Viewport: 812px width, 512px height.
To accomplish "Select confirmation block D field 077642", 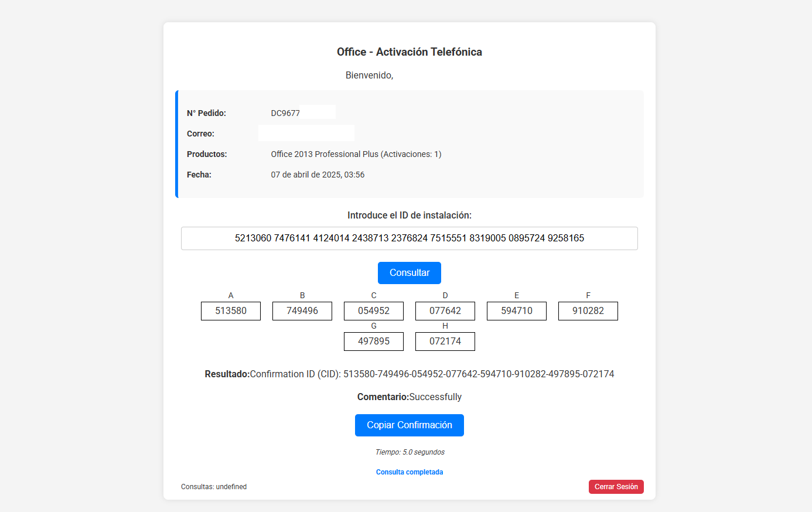I will [445, 311].
